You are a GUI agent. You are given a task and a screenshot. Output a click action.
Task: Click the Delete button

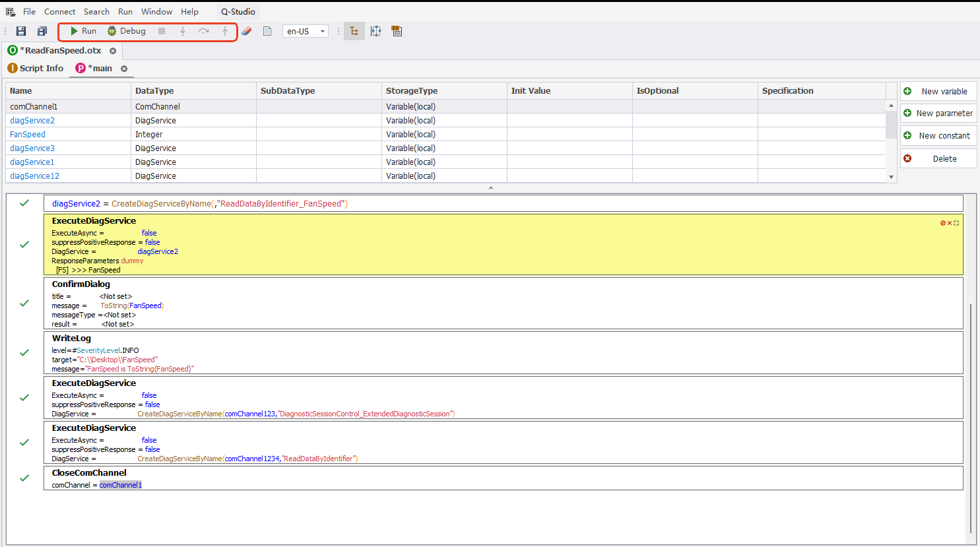[938, 158]
